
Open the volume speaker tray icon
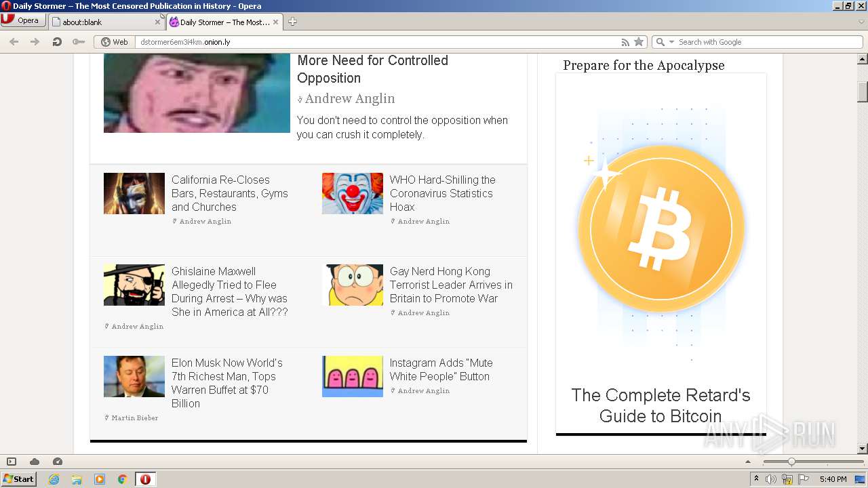[x=771, y=479]
